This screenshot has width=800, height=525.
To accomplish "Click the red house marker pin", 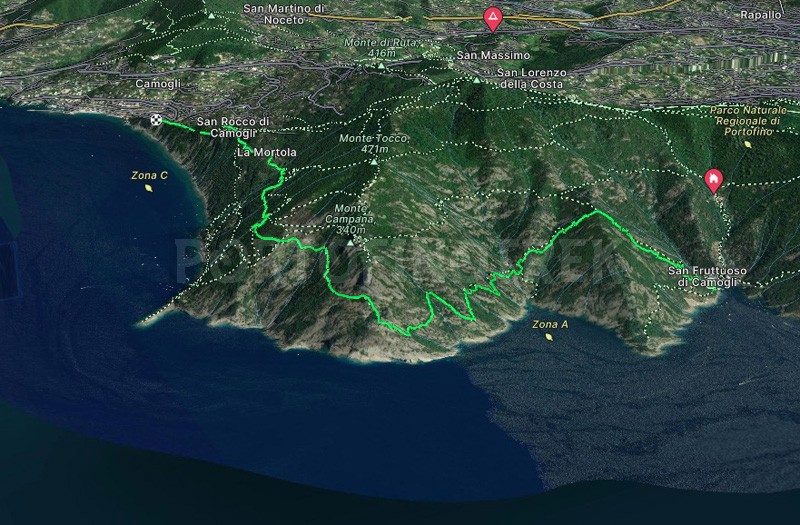I will tap(713, 181).
